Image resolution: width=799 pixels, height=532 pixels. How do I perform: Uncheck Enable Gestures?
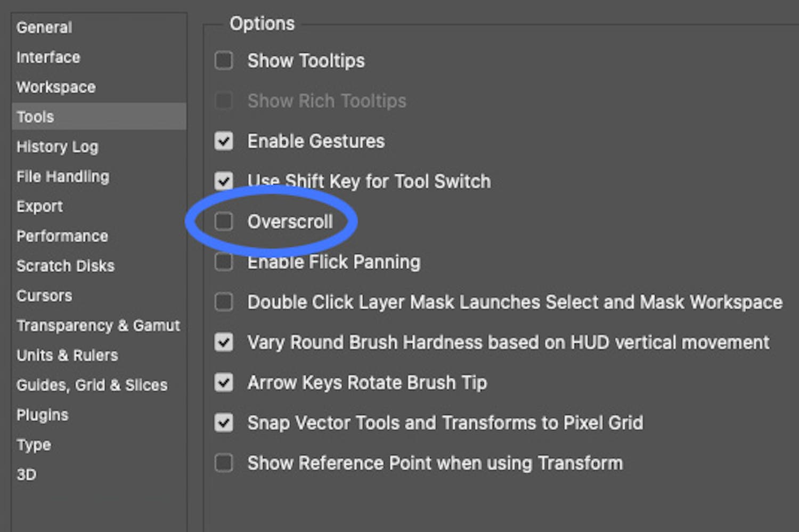tap(223, 141)
